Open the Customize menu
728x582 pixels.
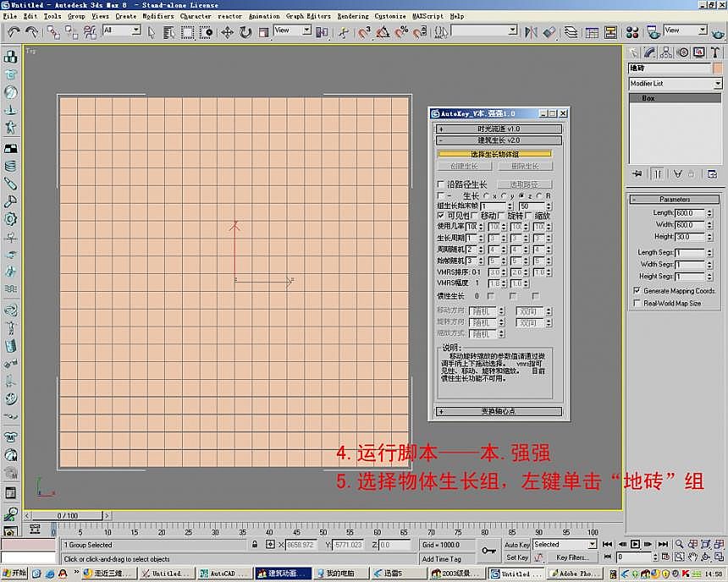pos(390,15)
